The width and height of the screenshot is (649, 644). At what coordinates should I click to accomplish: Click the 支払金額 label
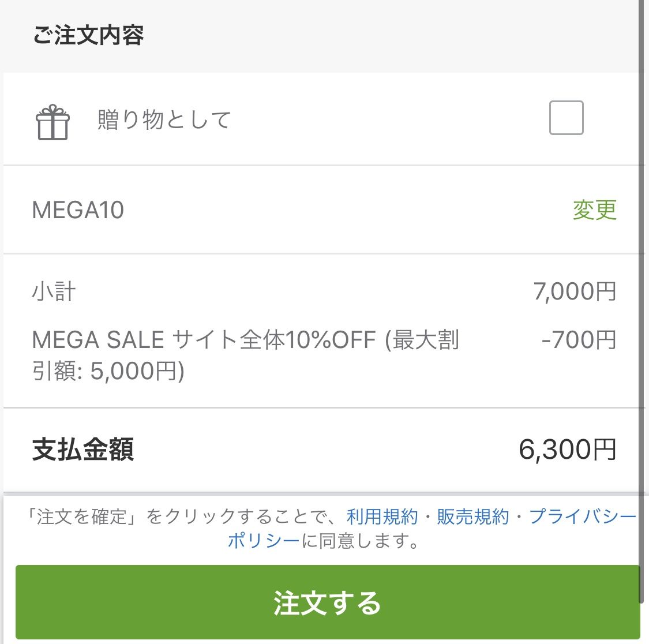point(82,450)
